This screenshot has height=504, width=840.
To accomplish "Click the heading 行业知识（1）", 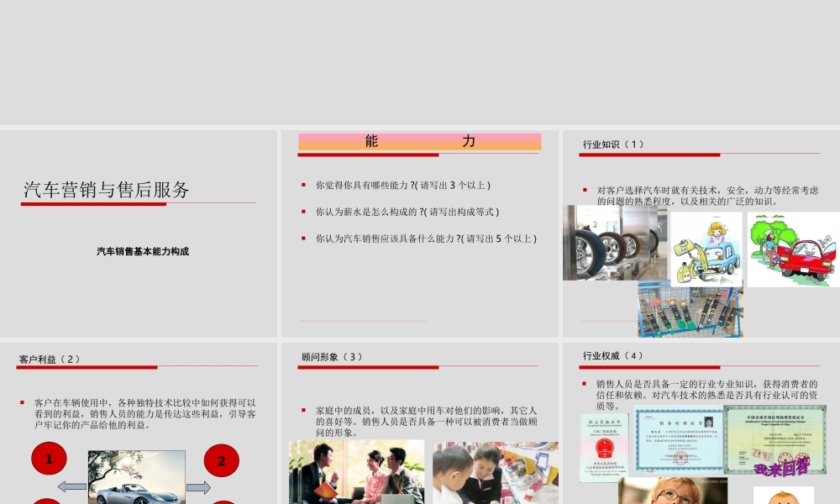I will click(613, 144).
